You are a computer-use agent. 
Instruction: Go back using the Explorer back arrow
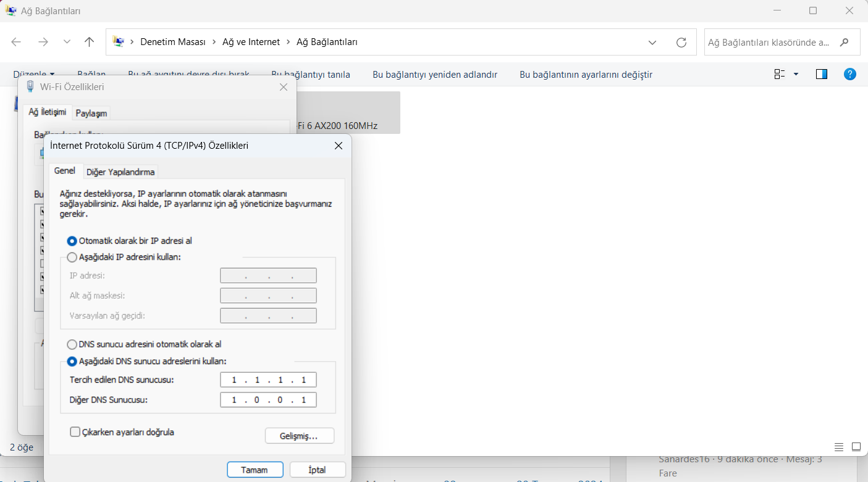coord(17,42)
